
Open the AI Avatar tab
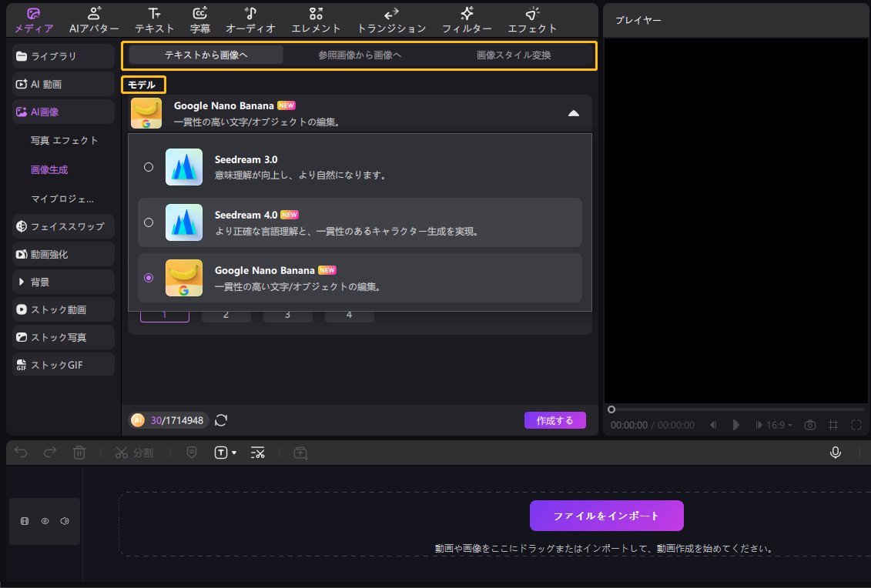(x=94, y=21)
